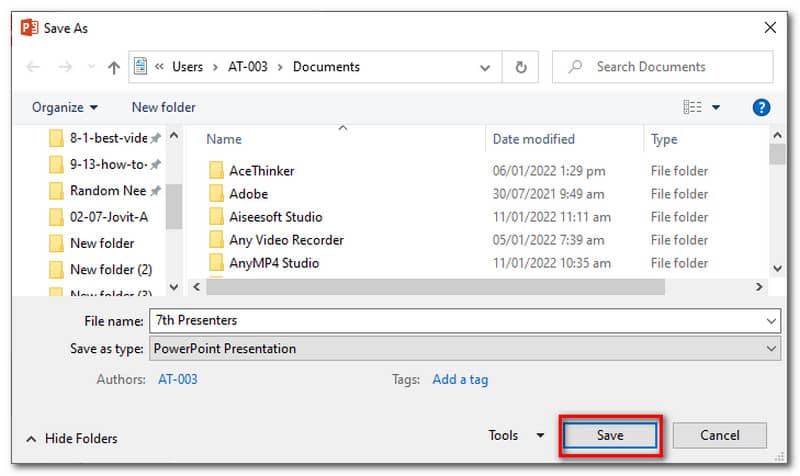The image size is (800, 476).
Task: Select Documents in the breadcrumb path
Action: pos(326,67)
